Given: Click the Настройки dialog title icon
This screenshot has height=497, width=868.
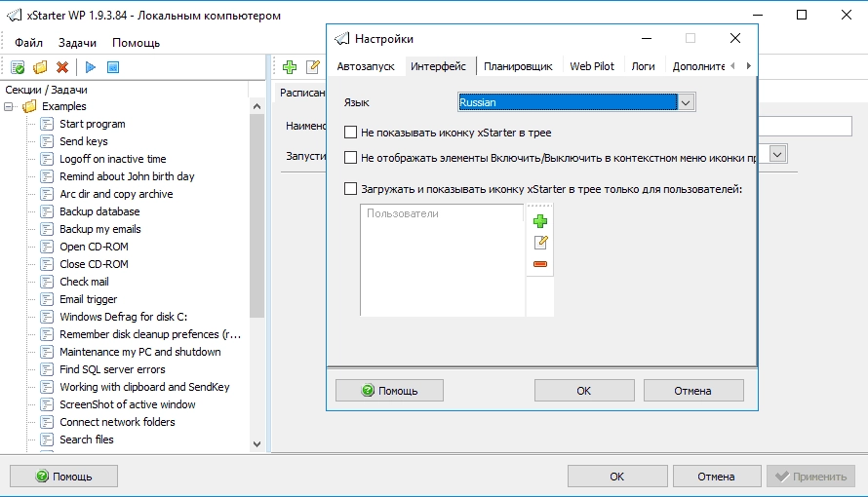Looking at the screenshot, I should coord(342,39).
